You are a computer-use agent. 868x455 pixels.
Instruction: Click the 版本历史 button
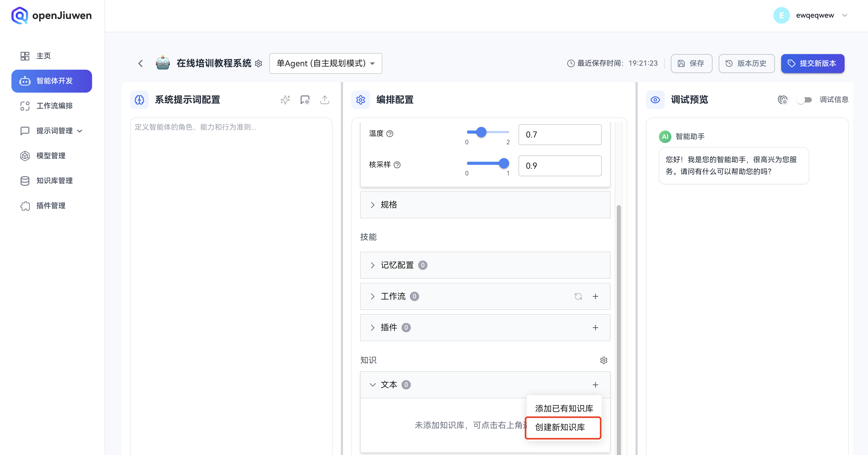coord(747,63)
